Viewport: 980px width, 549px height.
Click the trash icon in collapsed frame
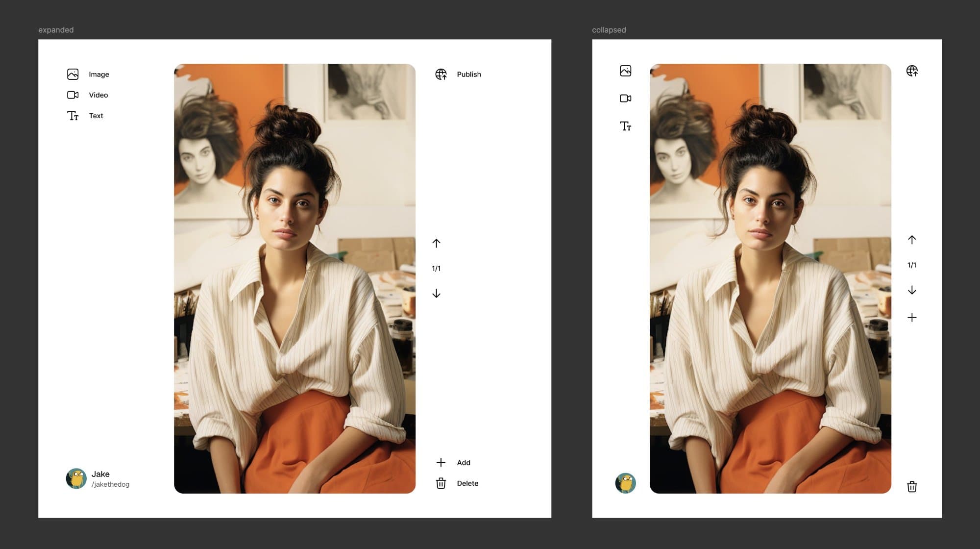coord(912,487)
